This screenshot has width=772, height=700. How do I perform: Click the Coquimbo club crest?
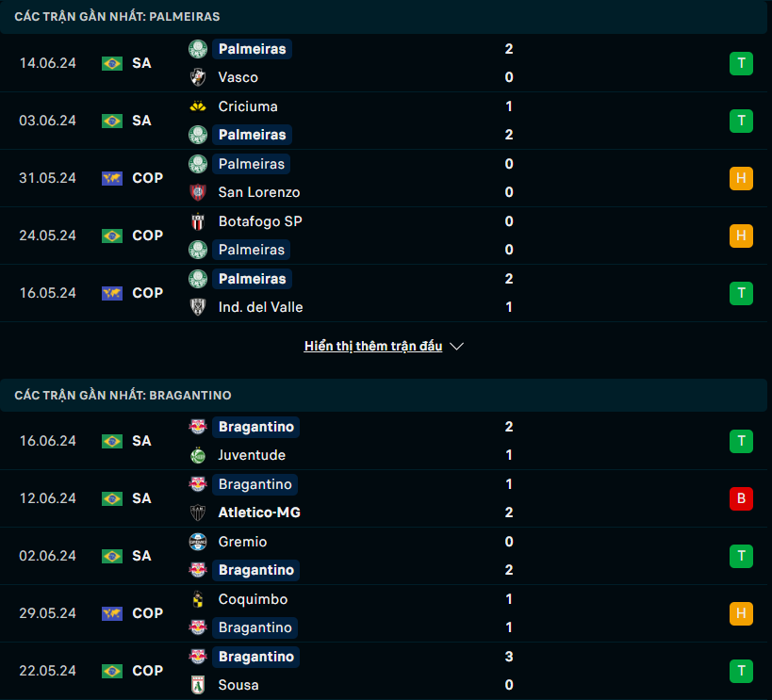[x=198, y=599]
